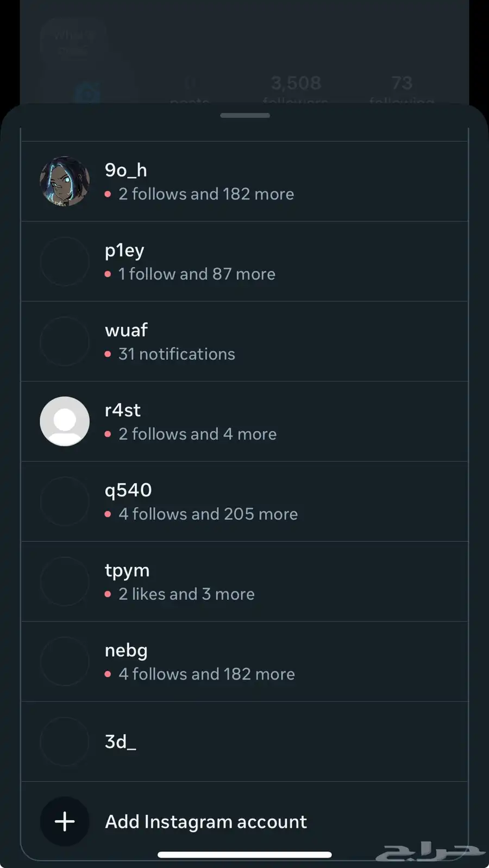Tap the sheet grabber handle at top
Viewport: 489px width, 868px height.
point(245,115)
